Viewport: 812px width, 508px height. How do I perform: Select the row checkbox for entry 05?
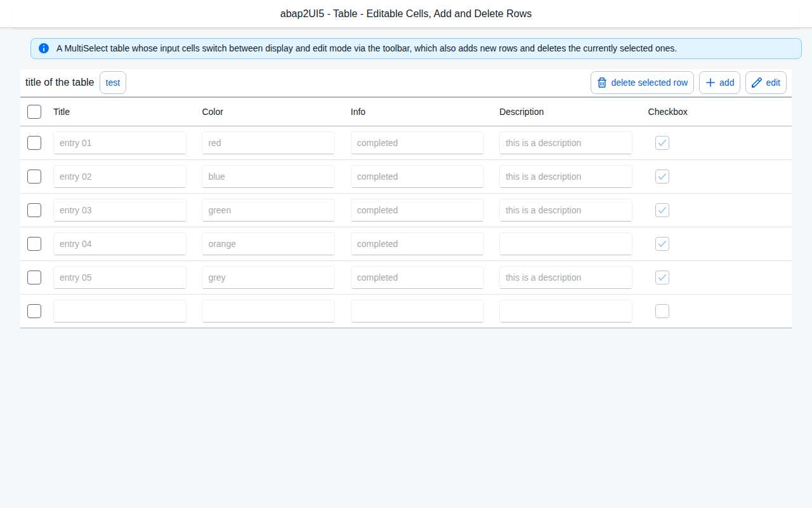pyautogui.click(x=34, y=277)
